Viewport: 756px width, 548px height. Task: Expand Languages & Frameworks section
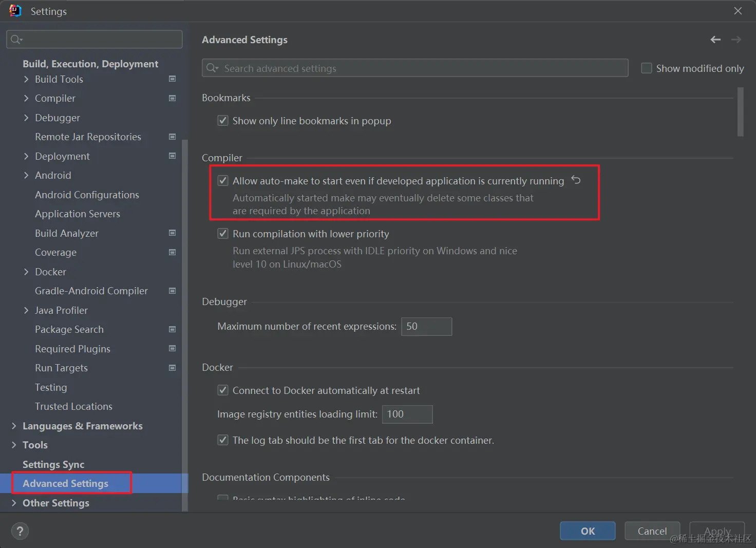(x=14, y=426)
